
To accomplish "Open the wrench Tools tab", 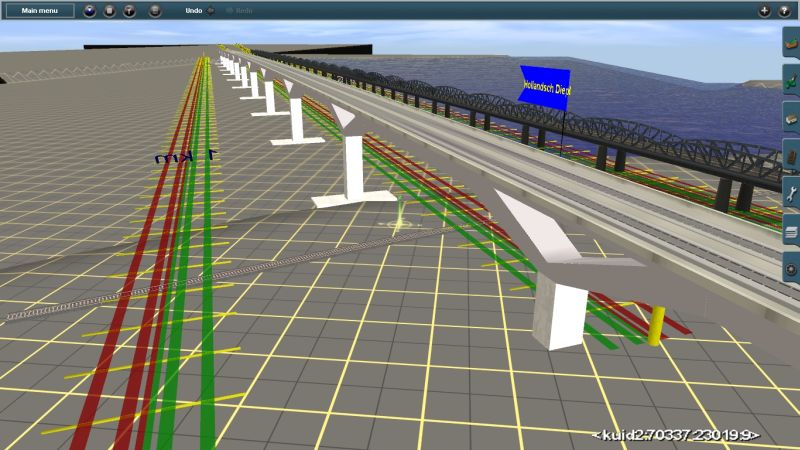I will (x=791, y=193).
